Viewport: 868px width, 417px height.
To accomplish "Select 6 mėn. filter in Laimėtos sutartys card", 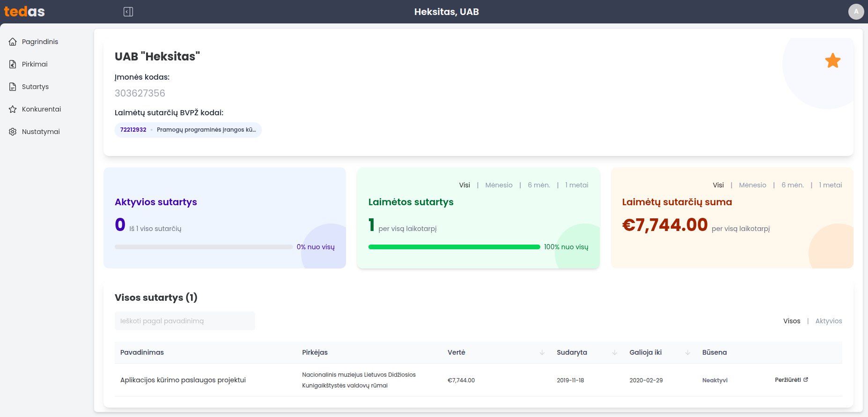I will 539,185.
